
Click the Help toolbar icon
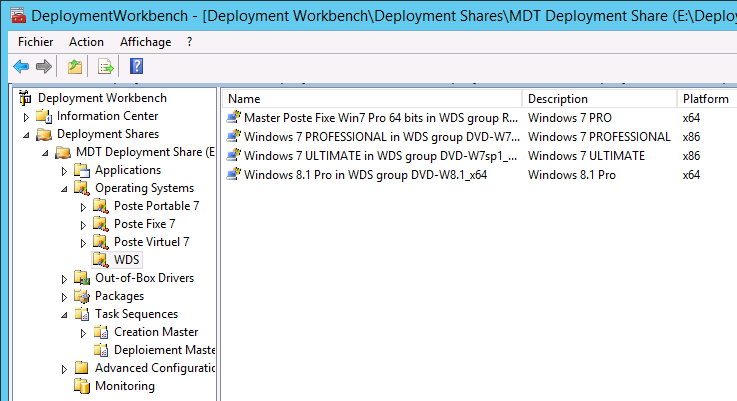click(137, 67)
